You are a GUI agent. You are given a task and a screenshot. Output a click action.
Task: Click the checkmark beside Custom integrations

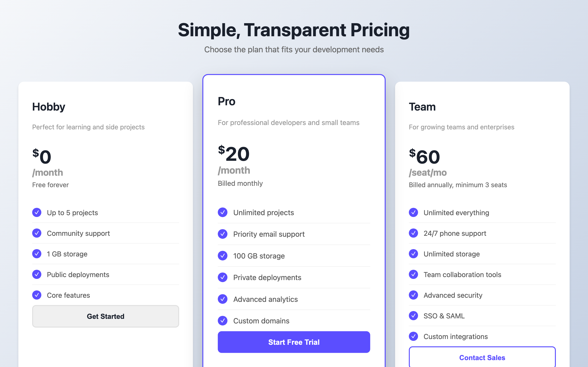413,336
